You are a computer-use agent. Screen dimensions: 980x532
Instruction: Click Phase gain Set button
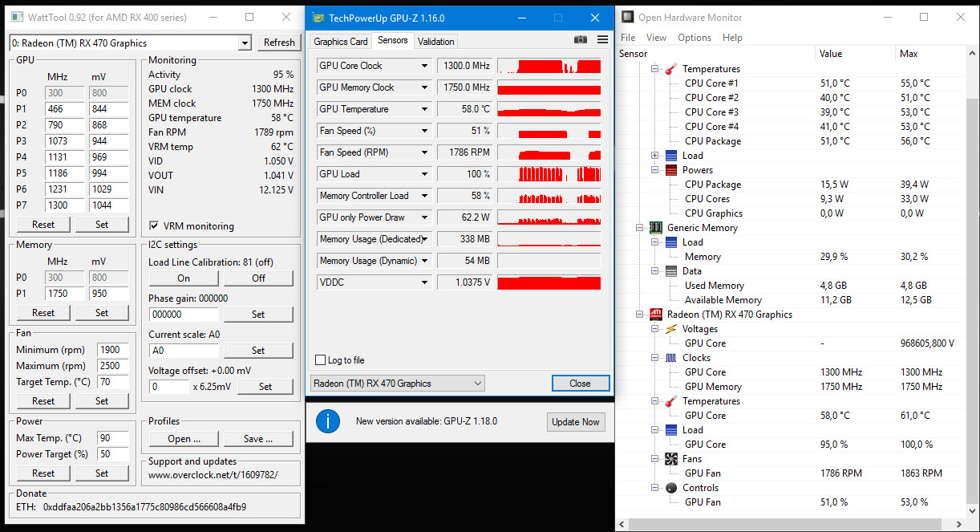(x=258, y=315)
